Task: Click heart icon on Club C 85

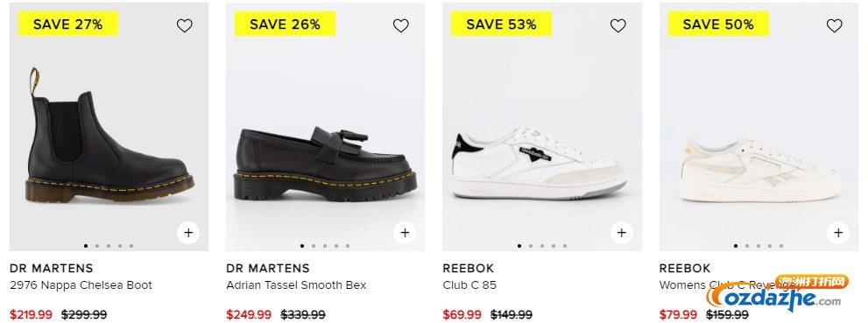Action: coord(617,25)
